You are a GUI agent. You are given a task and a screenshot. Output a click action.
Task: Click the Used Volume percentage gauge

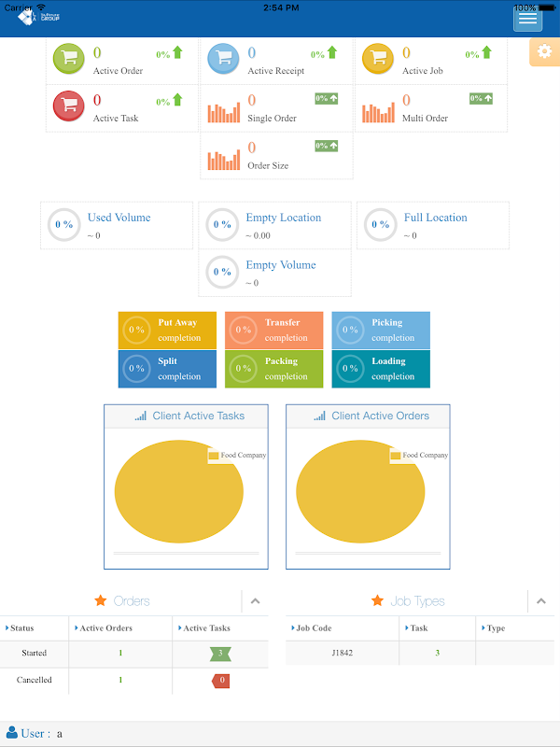point(63,224)
